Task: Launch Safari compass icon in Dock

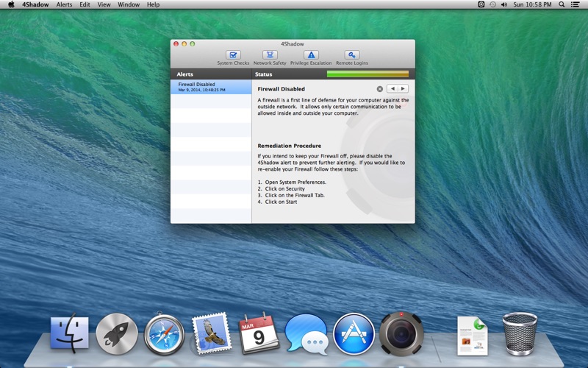Action: coord(164,334)
